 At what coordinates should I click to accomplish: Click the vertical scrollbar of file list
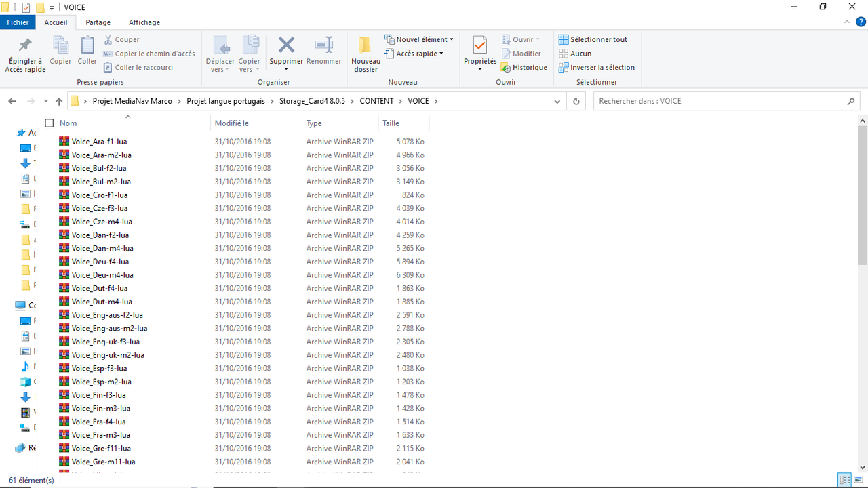863,197
